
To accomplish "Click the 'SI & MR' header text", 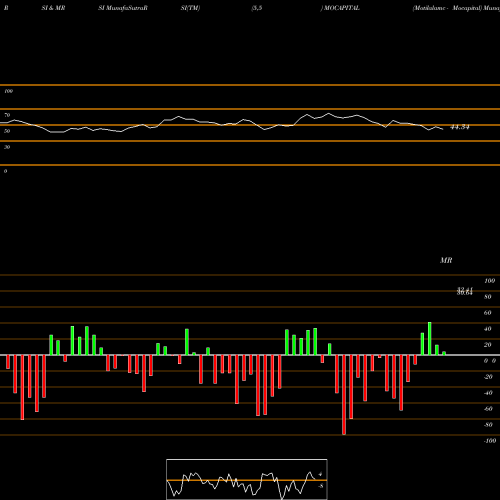I will pos(53,8).
